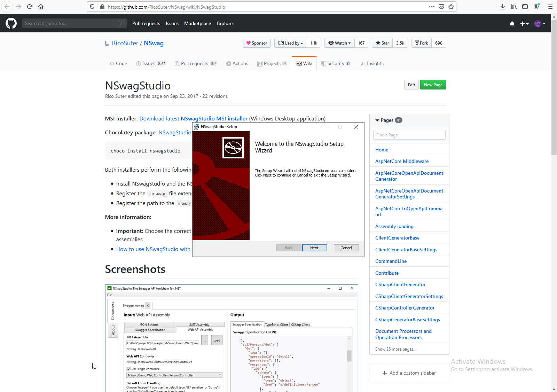557x392 pixels.
Task: Open the browser hamburger menu
Action: [x=550, y=7]
